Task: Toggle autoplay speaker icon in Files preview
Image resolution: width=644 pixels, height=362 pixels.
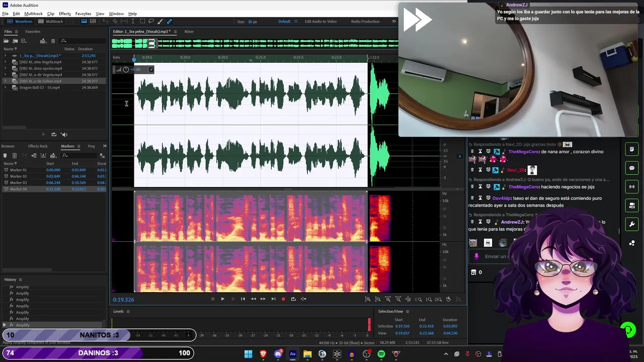Action: point(64,134)
